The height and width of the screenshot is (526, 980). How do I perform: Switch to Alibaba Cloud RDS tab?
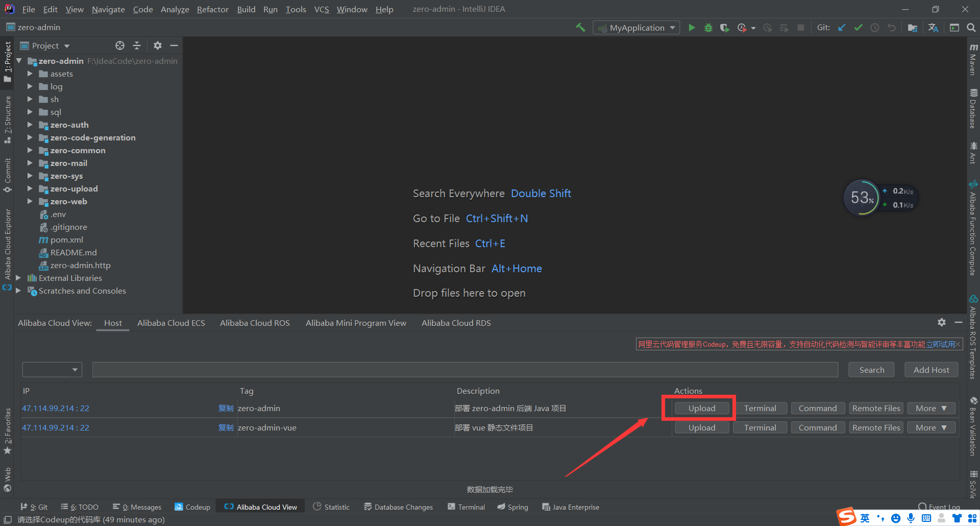[x=456, y=323]
